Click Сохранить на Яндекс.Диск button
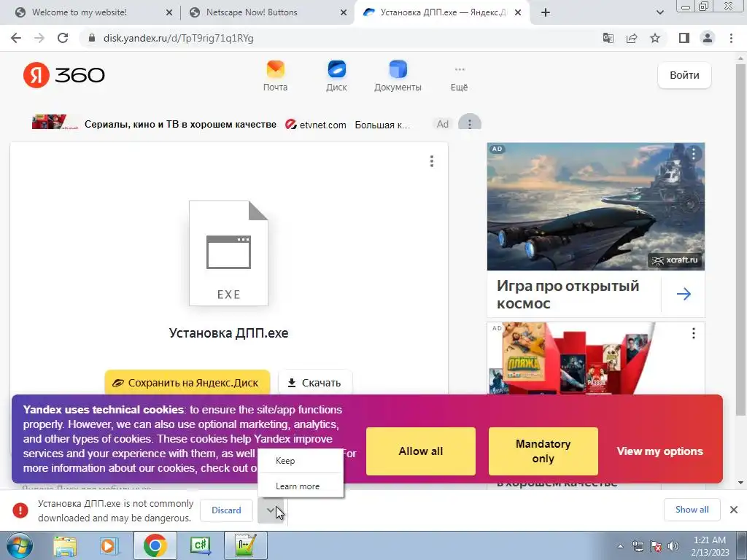747x560 pixels. pos(187,382)
